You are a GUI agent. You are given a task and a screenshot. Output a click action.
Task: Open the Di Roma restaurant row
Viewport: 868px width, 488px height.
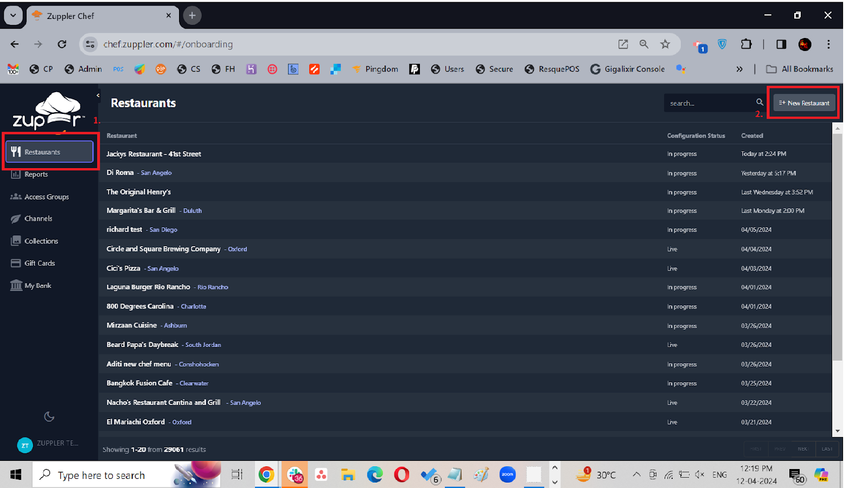pos(465,173)
